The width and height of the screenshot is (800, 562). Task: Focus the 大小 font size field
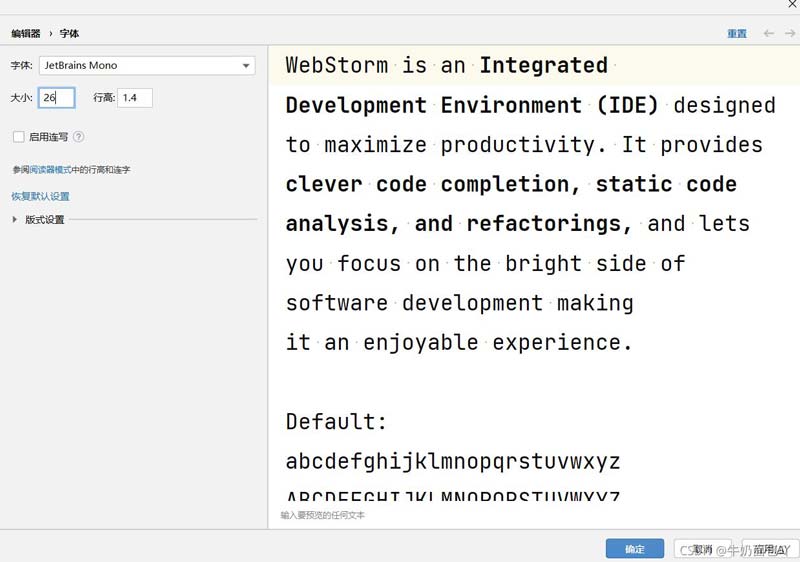(56, 98)
